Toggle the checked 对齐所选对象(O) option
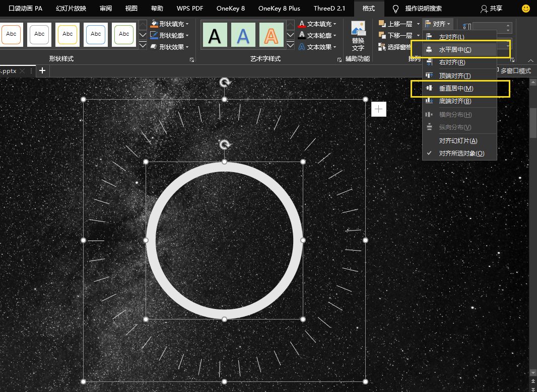The width and height of the screenshot is (537, 392). coord(459,153)
